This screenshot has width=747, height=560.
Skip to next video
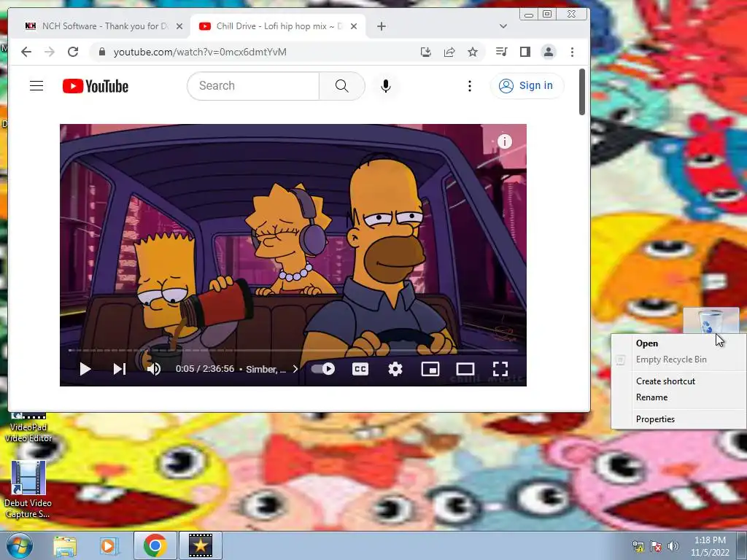(120, 369)
